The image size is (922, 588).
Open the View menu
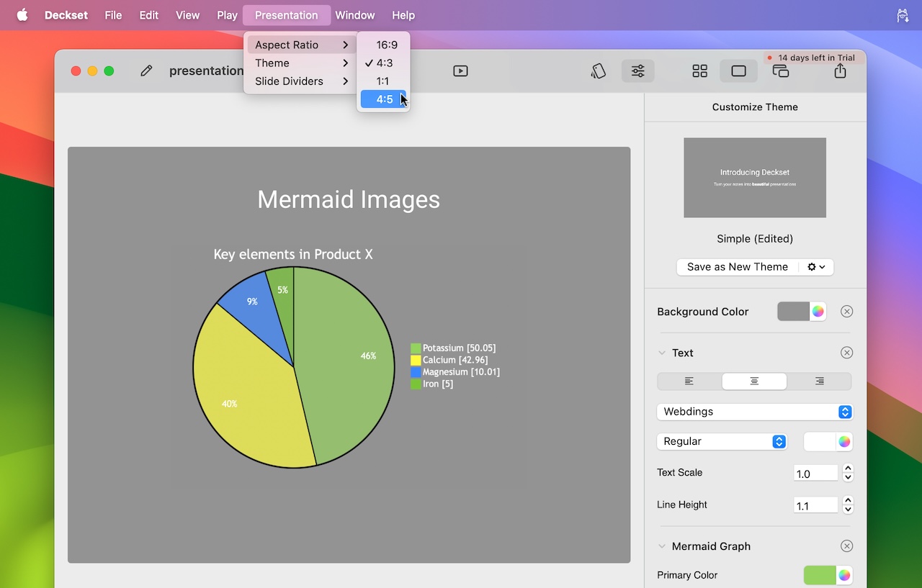[x=188, y=15]
